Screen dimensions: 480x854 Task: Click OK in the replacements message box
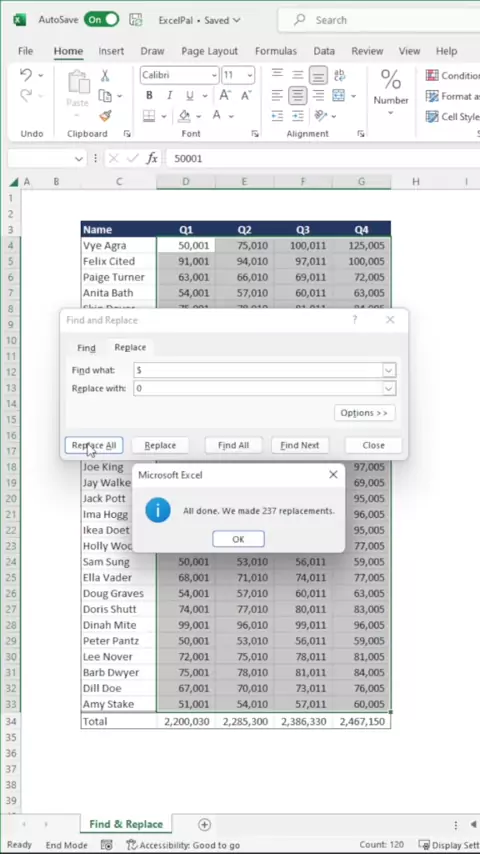pos(239,539)
